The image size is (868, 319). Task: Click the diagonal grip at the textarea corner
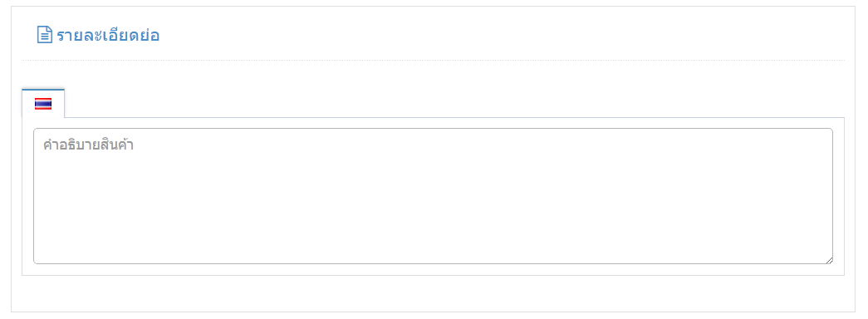coord(829,260)
